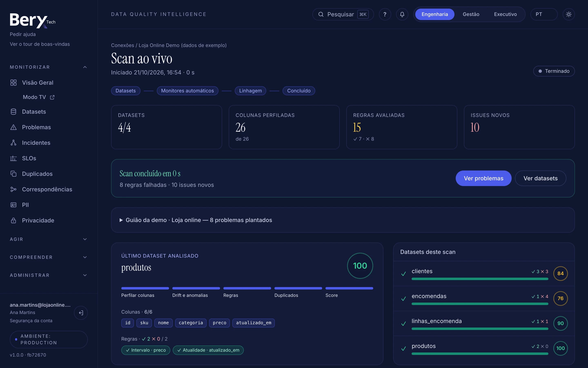This screenshot has width=588, height=368.
Task: Click the Perfilar colunas progress bar
Action: 145,288
